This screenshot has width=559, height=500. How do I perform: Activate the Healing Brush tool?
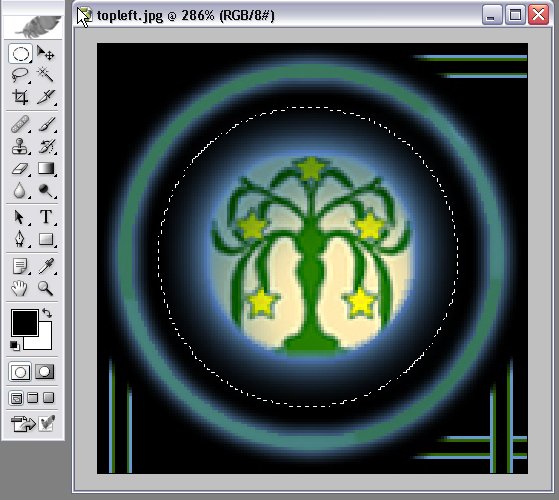click(20, 124)
